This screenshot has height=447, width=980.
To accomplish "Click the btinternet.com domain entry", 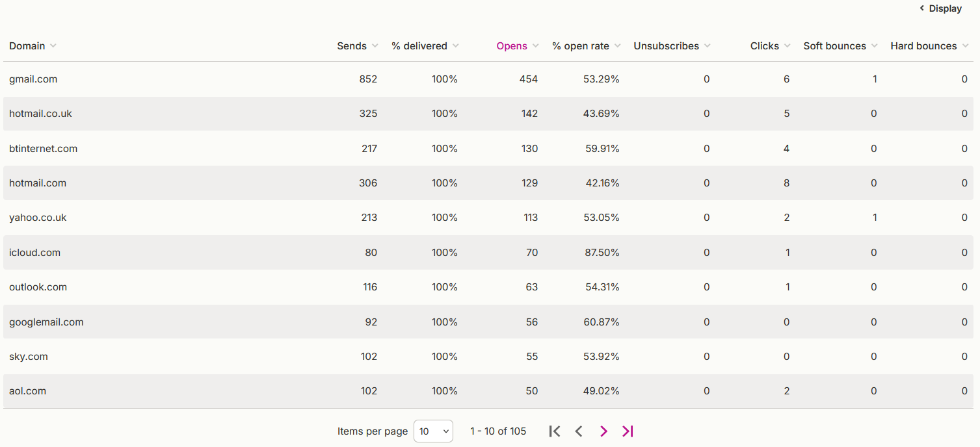I will pos(43,149).
